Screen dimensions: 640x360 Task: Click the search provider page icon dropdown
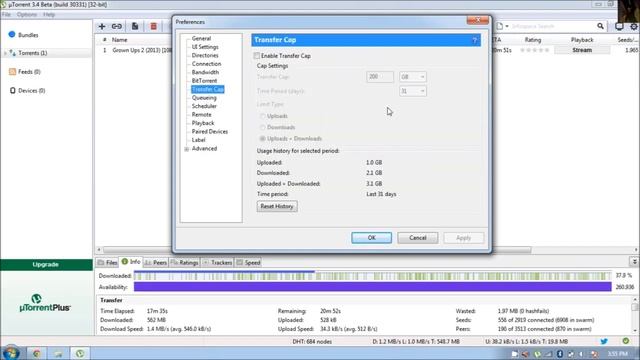point(502,26)
